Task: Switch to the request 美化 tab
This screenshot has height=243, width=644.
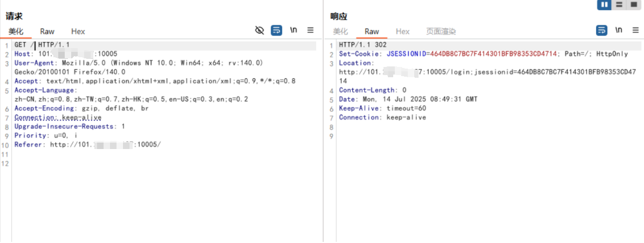Action: 16,31
